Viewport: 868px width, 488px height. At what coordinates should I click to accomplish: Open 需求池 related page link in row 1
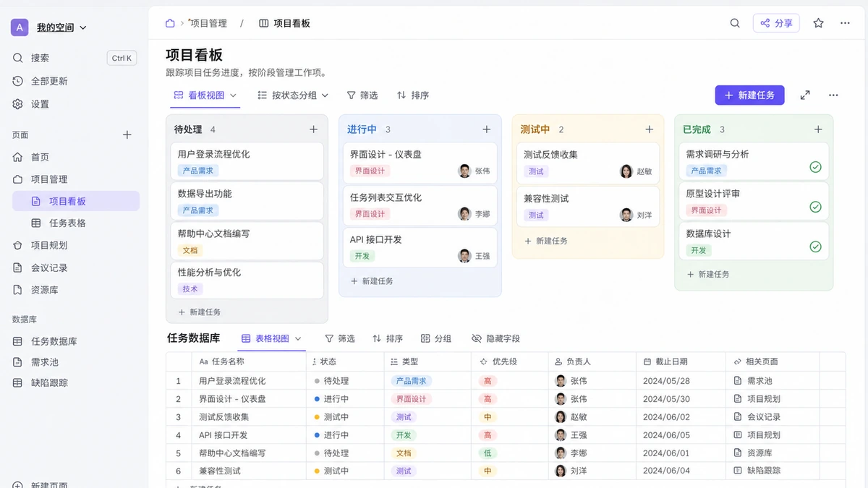point(752,380)
